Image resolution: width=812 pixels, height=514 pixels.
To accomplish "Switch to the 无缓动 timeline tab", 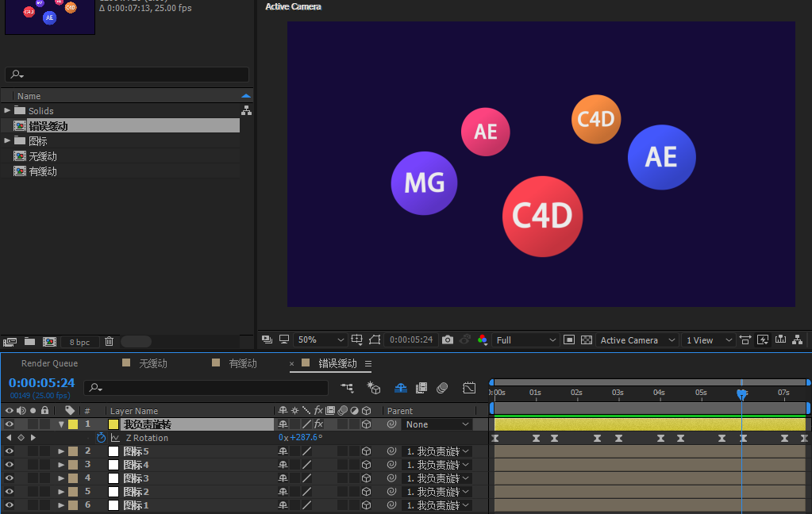I will (x=152, y=363).
